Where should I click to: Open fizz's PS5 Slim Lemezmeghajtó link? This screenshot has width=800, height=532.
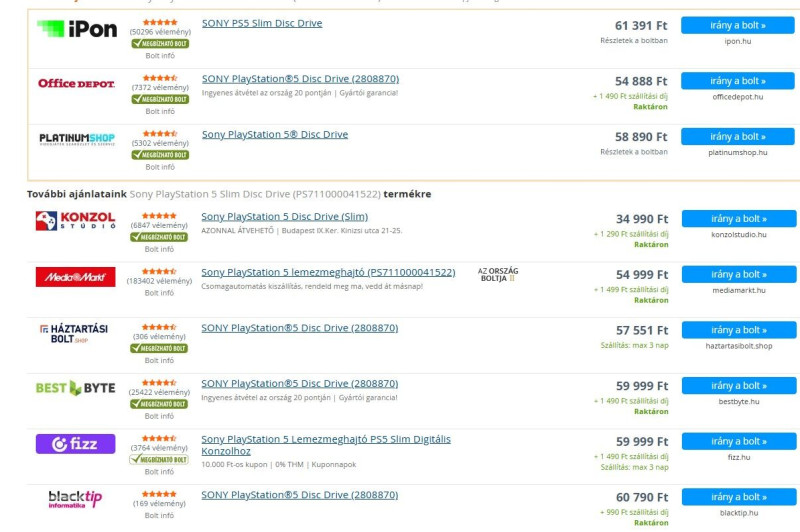click(x=326, y=445)
